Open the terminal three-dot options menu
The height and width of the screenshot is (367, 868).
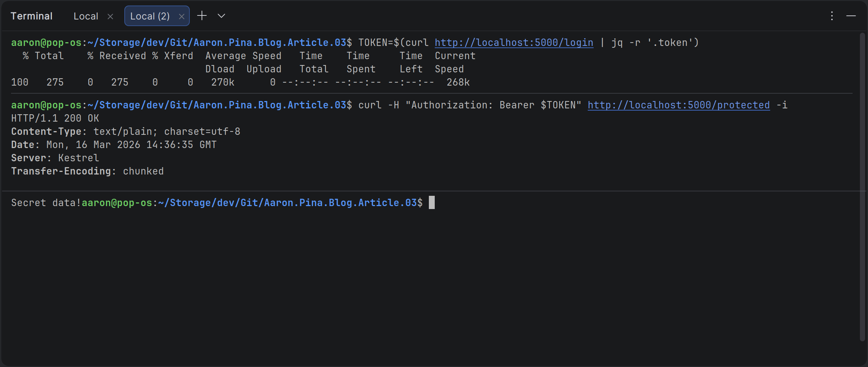(x=832, y=16)
